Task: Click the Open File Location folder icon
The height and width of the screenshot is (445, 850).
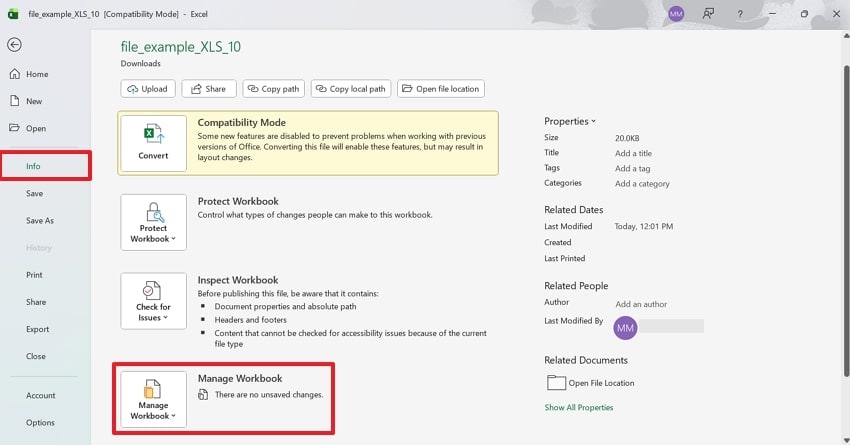Action: coord(556,383)
